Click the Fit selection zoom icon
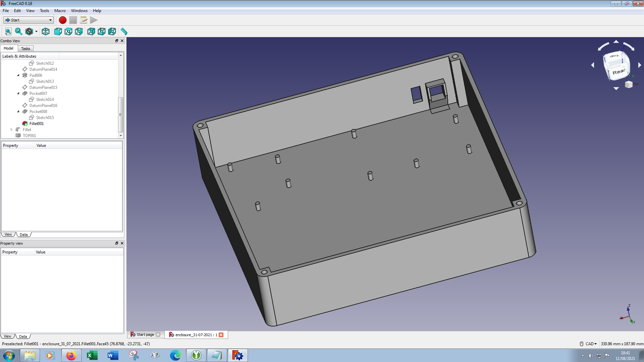 (x=18, y=32)
